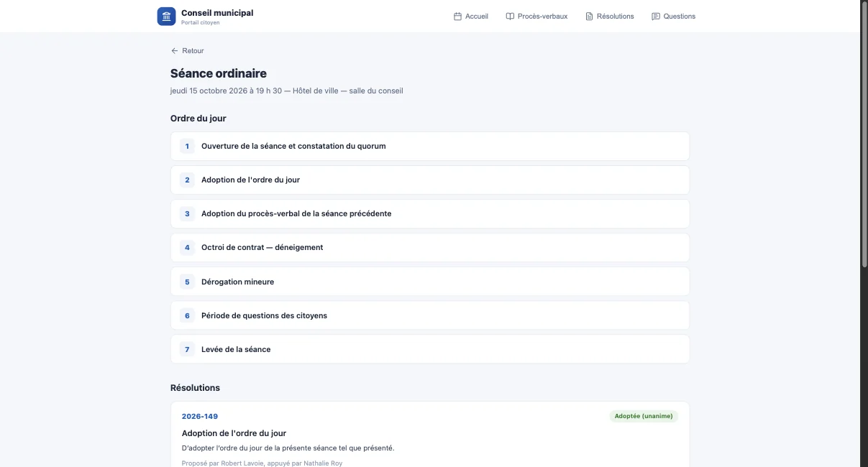
Task: Select agenda item Levée de la séance
Action: (x=430, y=349)
